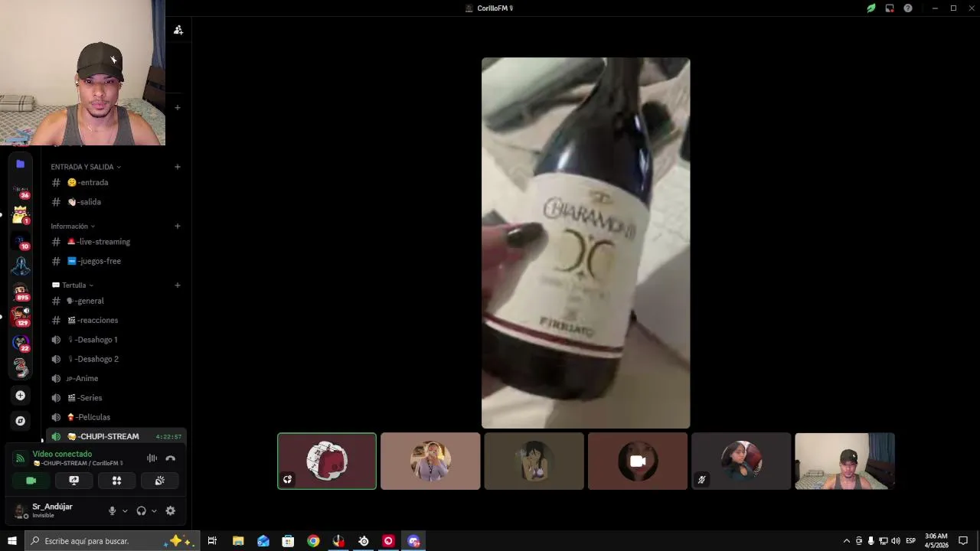Open Discord icon on taskbar

coord(414,541)
